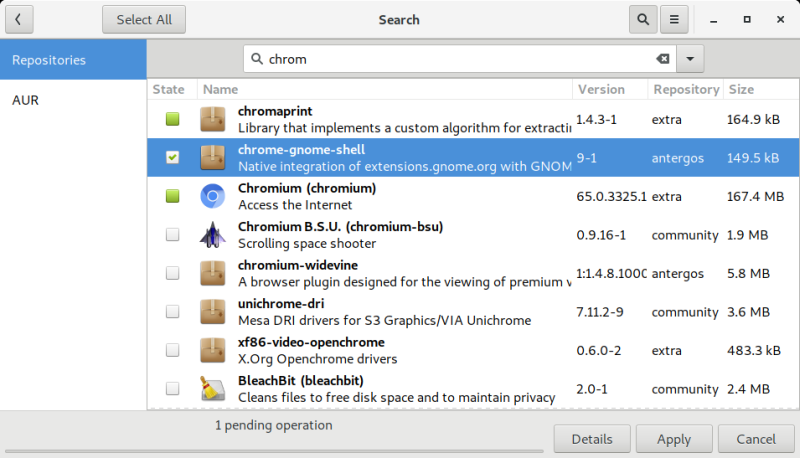This screenshot has width=800, height=458.
Task: Select the chromium-widevine package name
Action: (x=298, y=265)
